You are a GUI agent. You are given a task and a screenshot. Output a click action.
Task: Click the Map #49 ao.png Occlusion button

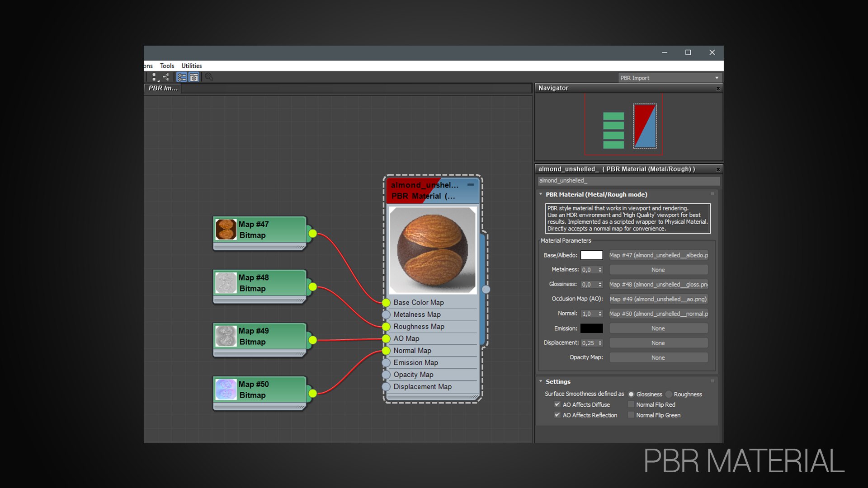pos(658,299)
